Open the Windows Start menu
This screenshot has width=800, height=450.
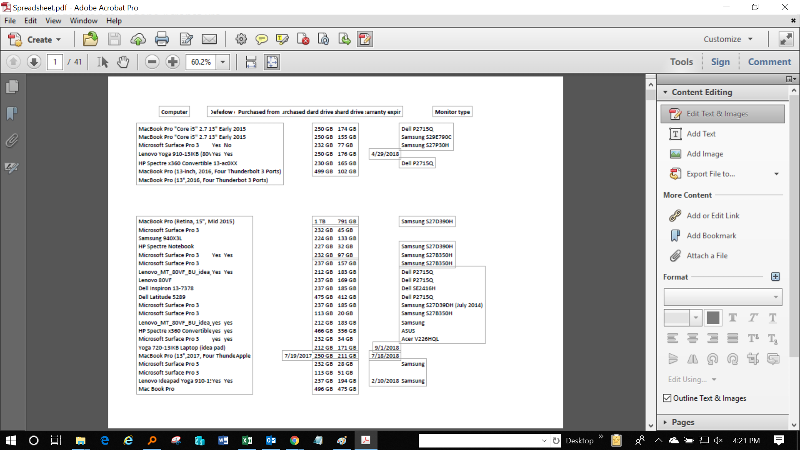coord(10,440)
